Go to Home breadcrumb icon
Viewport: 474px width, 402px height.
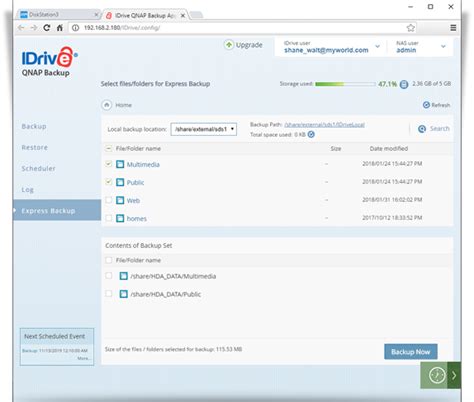(x=106, y=105)
